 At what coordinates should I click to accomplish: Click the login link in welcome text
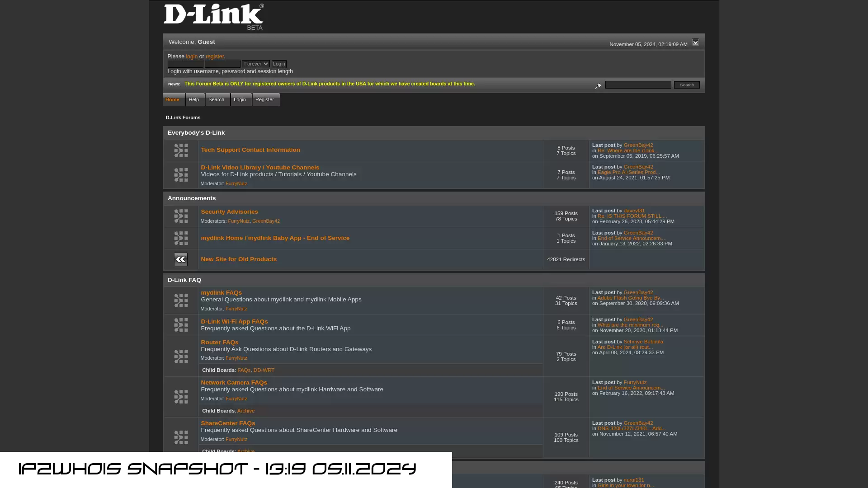click(x=192, y=56)
